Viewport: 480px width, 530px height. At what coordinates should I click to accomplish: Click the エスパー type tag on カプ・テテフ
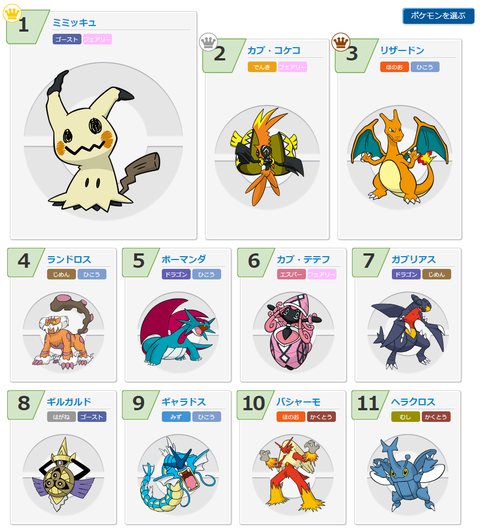[291, 274]
